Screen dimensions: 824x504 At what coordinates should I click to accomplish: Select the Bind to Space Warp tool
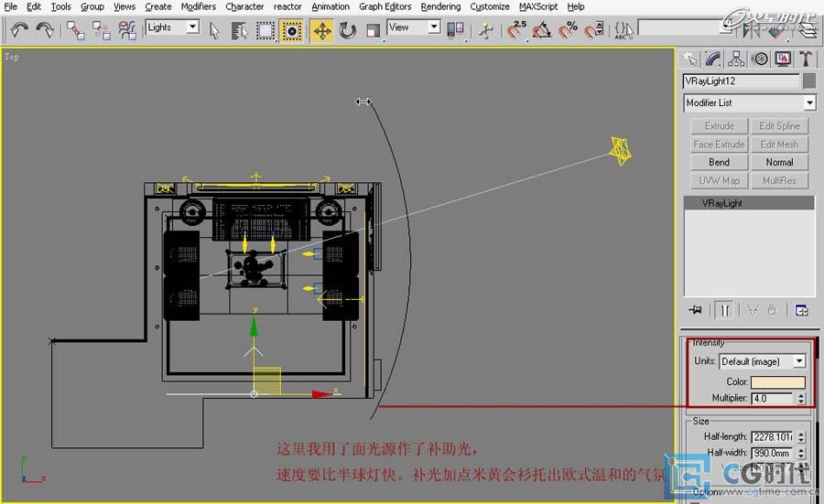pos(126,30)
